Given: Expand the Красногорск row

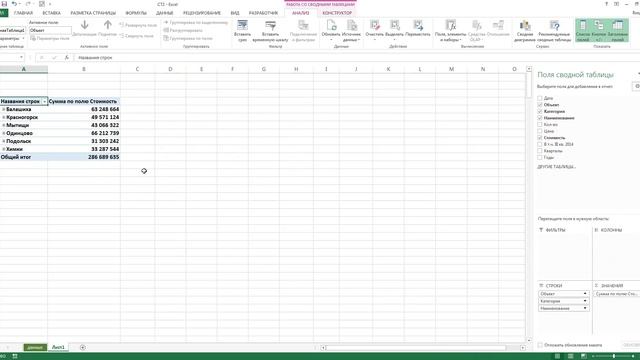Looking at the screenshot, I should [x=4, y=117].
